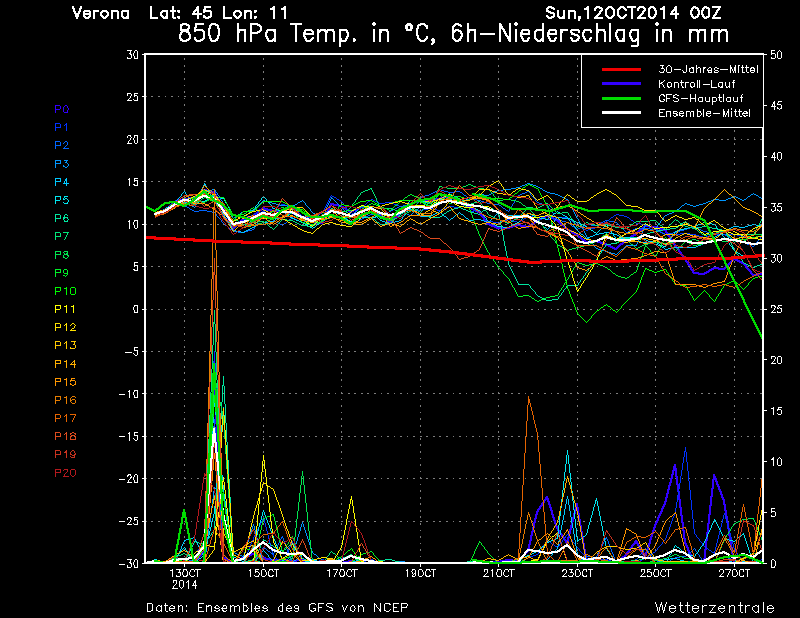The width and height of the screenshot is (800, 618).
Task: Choose the P17 ensemble member label
Action: tap(64, 418)
